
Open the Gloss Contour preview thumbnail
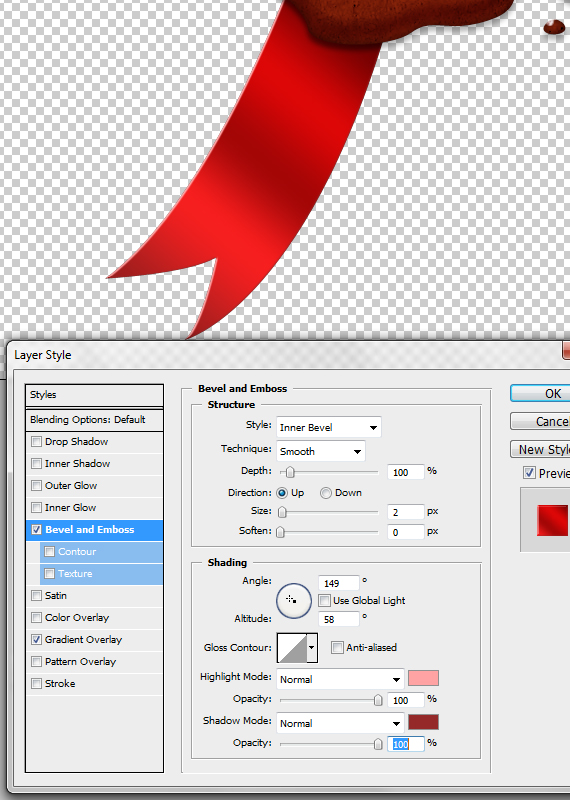291,647
